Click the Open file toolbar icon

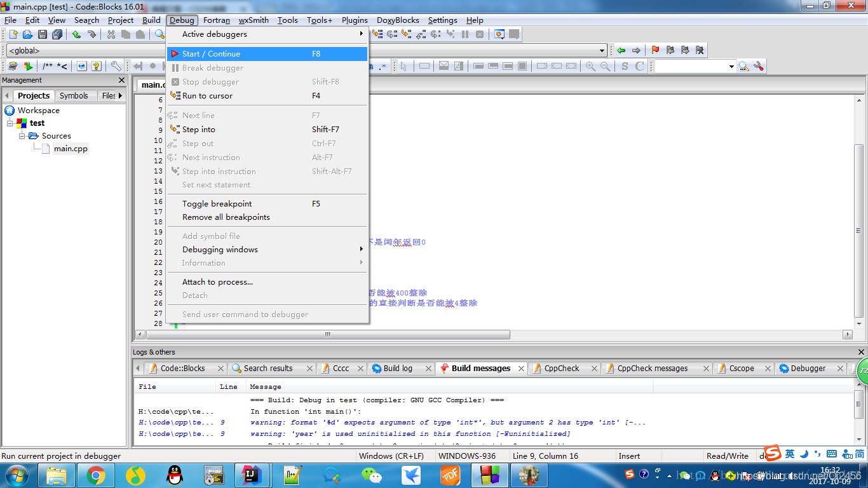(x=27, y=34)
